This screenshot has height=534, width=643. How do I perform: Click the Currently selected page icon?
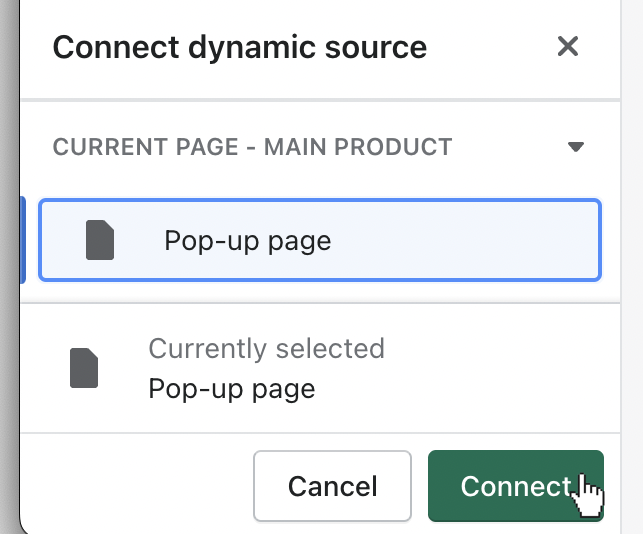84,368
